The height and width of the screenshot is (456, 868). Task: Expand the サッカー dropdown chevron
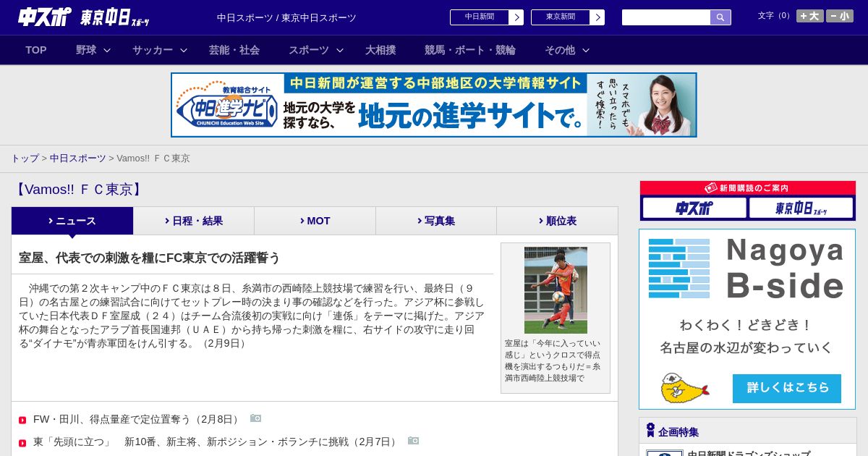click(x=184, y=50)
